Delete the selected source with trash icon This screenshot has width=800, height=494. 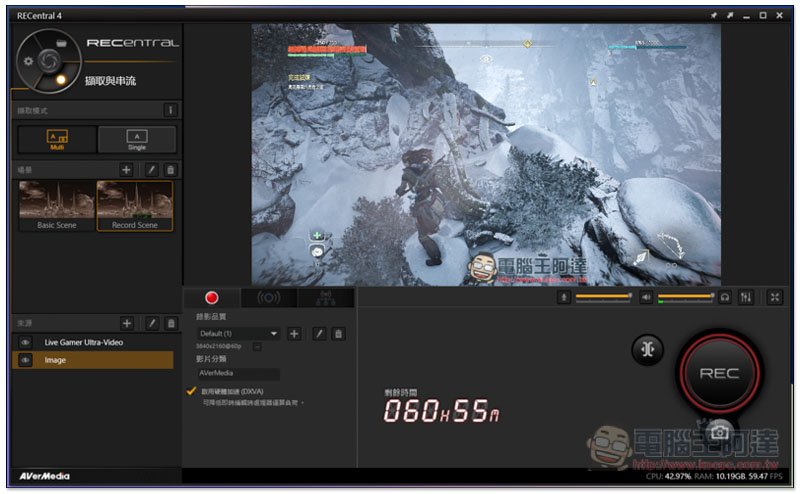pyautogui.click(x=171, y=323)
